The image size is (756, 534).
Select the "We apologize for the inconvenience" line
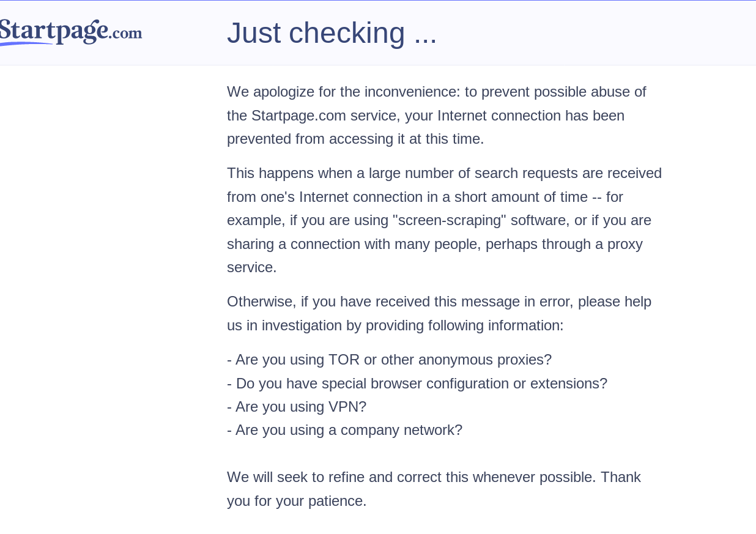343,92
